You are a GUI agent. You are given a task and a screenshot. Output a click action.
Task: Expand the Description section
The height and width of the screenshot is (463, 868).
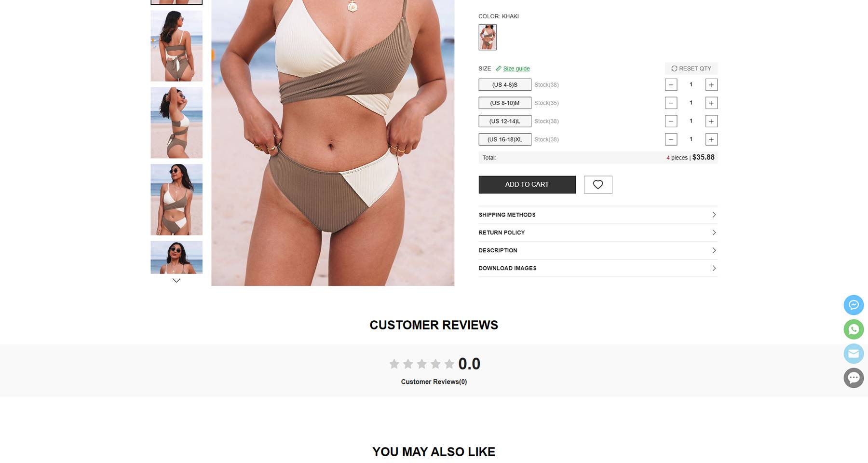pos(598,251)
